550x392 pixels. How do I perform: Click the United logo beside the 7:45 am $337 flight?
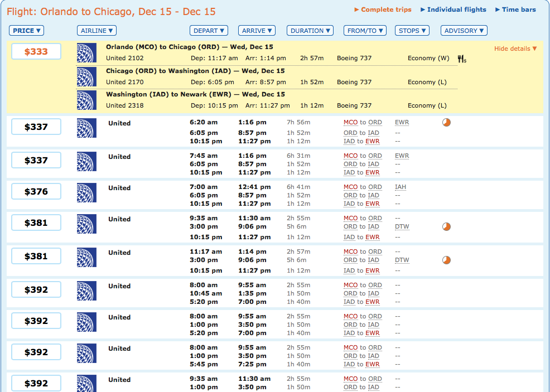[86, 159]
